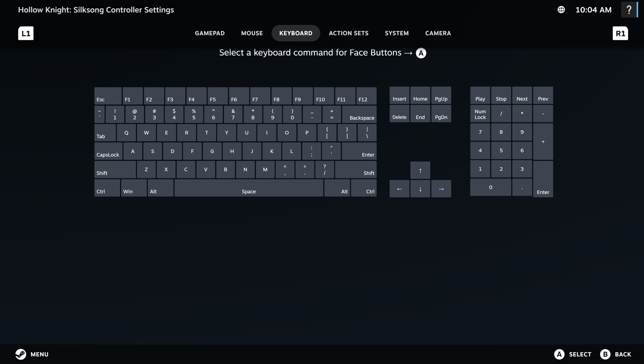The height and width of the screenshot is (364, 644).
Task: Select the left arrow key
Action: click(400, 189)
